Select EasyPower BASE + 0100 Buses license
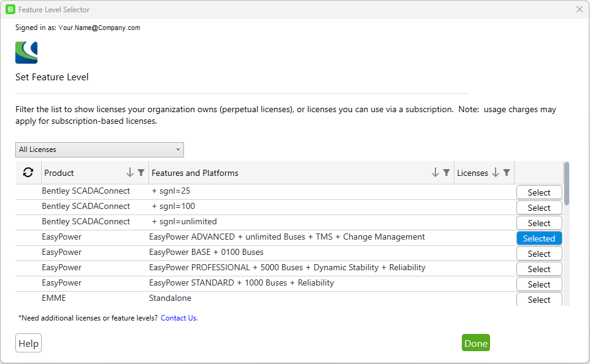The image size is (590, 364). tap(539, 254)
